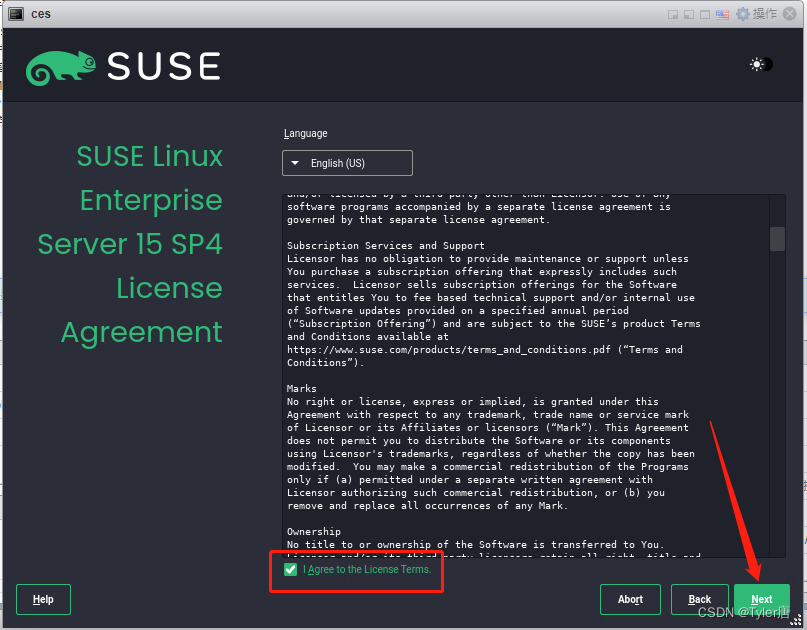
Task: Click the "Ownership" heading in license text
Action: tap(313, 532)
